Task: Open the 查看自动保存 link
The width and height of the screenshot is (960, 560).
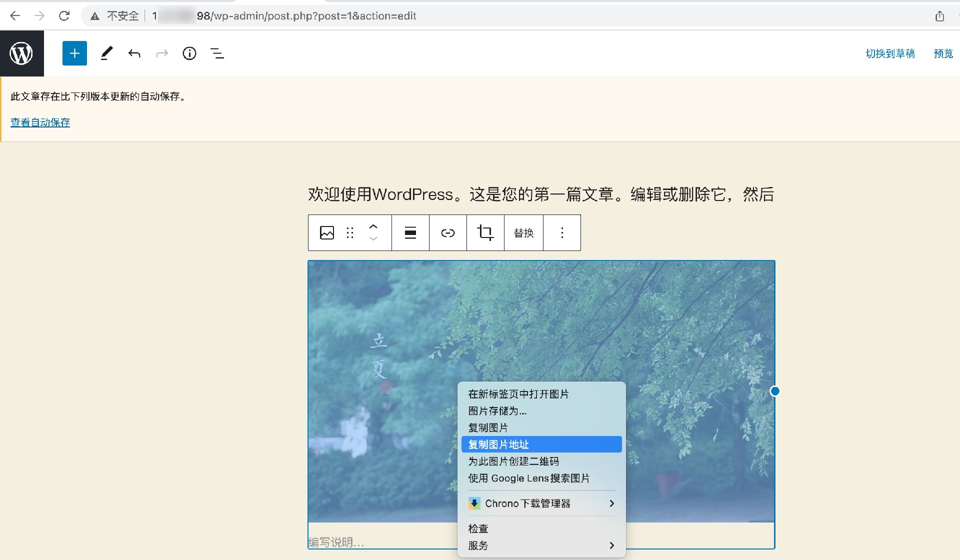Action: tap(40, 122)
